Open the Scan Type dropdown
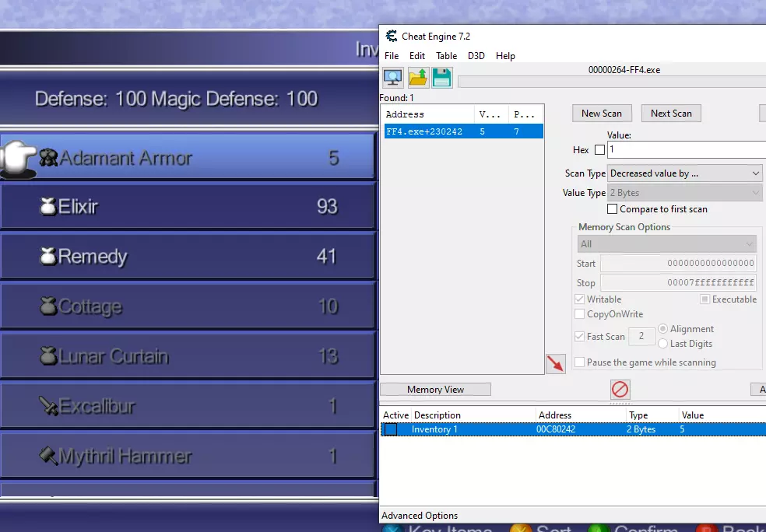Image resolution: width=766 pixels, height=532 pixels. point(685,173)
